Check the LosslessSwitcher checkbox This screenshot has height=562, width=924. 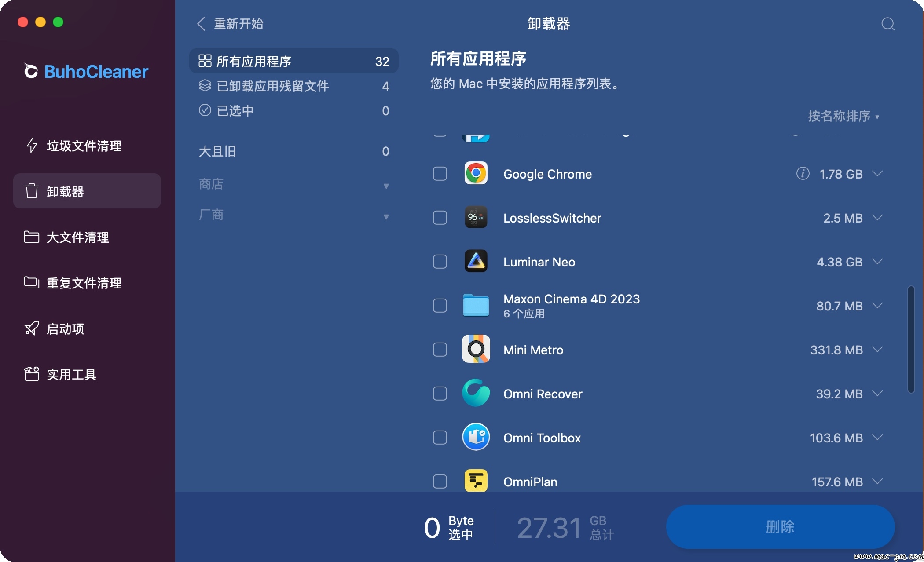(440, 218)
